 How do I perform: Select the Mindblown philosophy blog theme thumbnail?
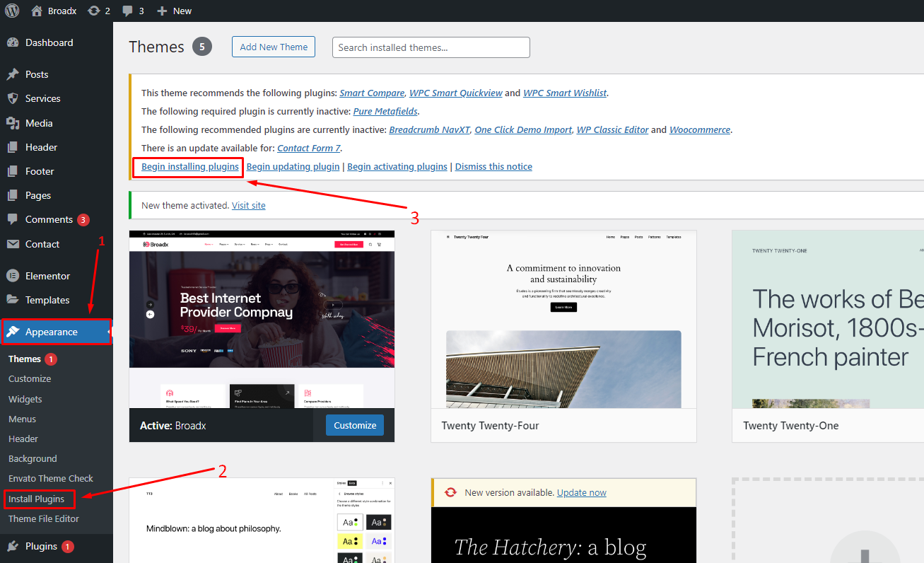(x=262, y=521)
